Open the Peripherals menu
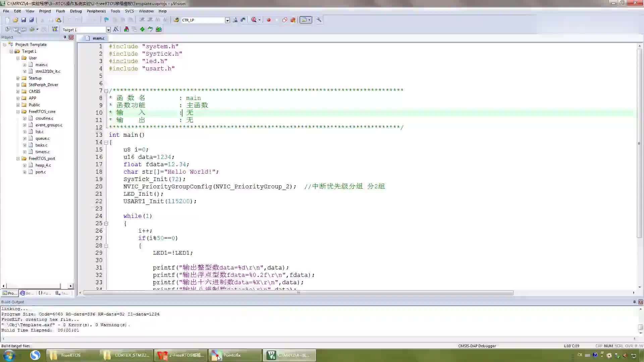 pyautogui.click(x=96, y=11)
